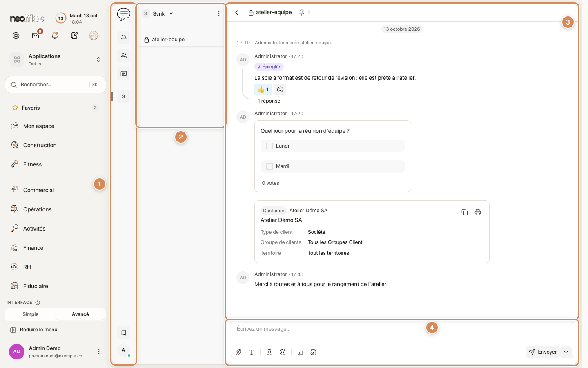The width and height of the screenshot is (588, 368).
Task: Open saved messages bookmark icon
Action: (124, 333)
